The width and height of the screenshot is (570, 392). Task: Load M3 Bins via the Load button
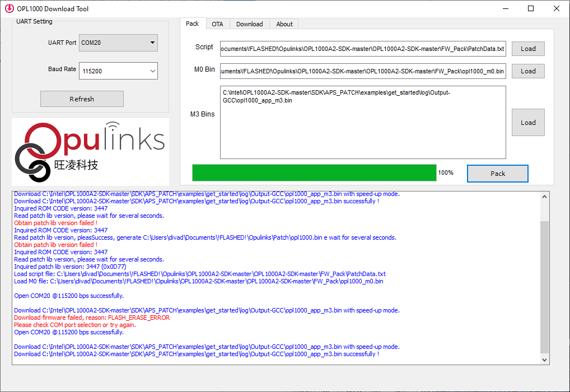[528, 123]
